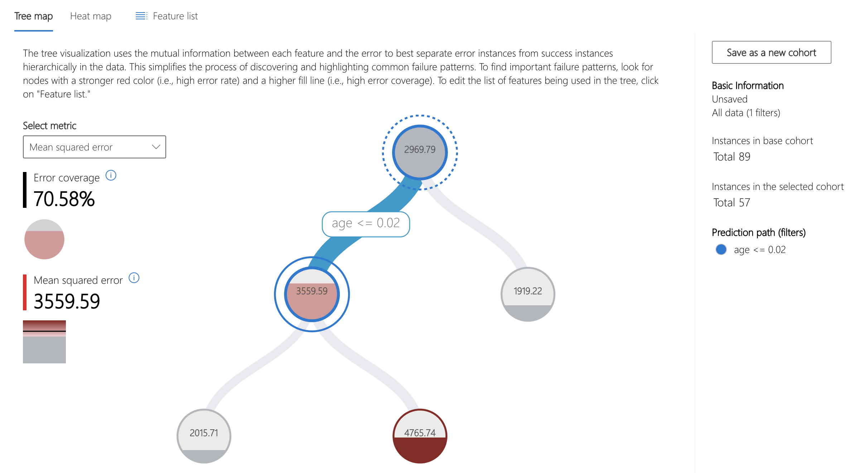Switch to the Heat map tab
The image size is (868, 473).
click(90, 16)
